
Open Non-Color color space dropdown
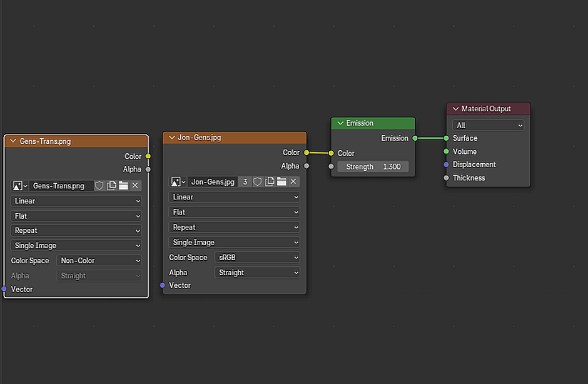tap(99, 261)
